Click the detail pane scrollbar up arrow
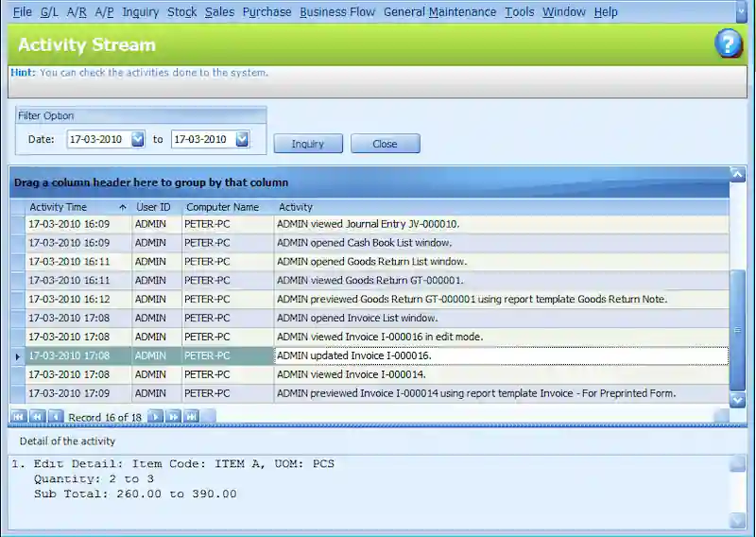This screenshot has width=756, height=537. [738, 462]
